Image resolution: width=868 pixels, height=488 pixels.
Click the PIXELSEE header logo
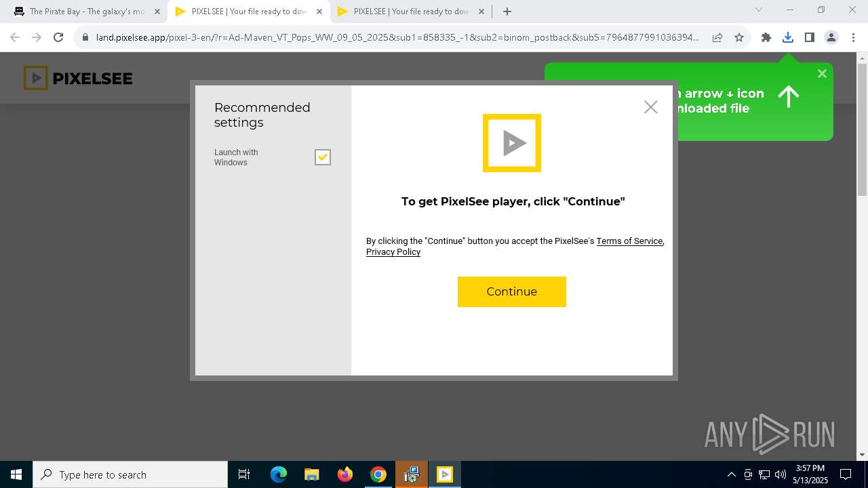[x=78, y=78]
